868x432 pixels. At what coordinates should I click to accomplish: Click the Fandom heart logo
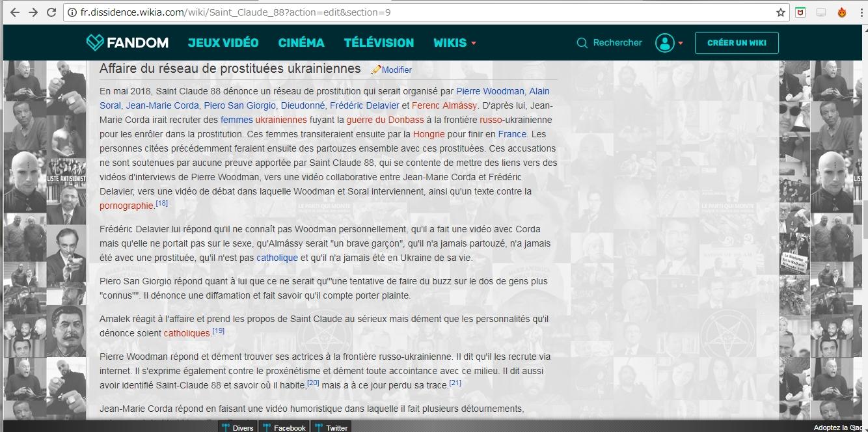coord(95,43)
